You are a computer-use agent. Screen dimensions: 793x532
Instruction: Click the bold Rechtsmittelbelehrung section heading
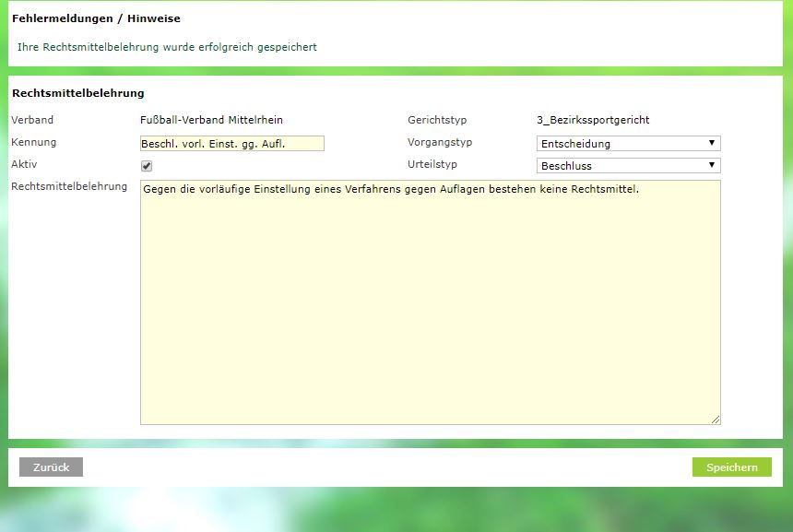point(77,93)
